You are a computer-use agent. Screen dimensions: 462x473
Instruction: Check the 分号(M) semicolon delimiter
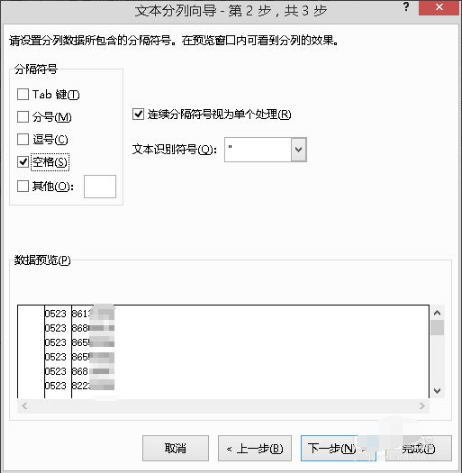[x=23, y=117]
